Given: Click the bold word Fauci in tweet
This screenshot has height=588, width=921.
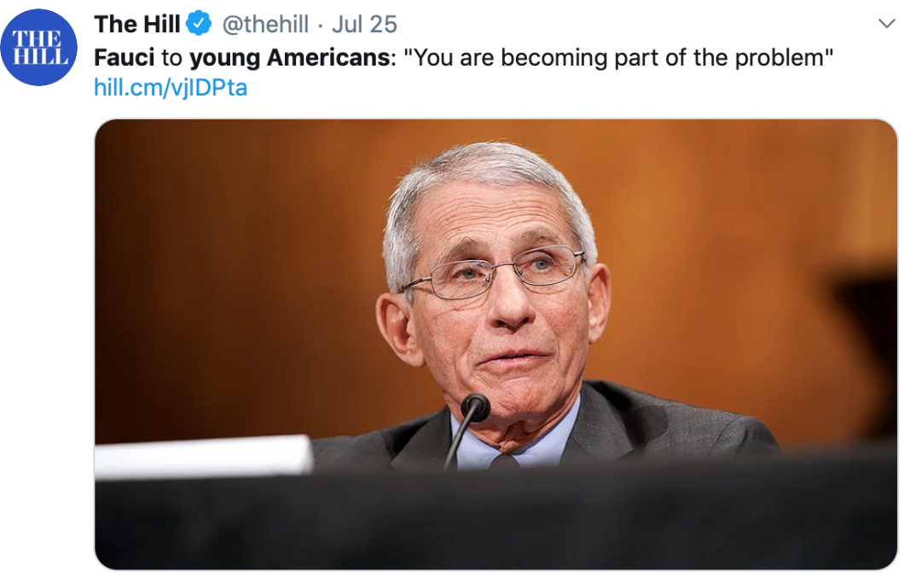Looking at the screenshot, I should [x=124, y=57].
